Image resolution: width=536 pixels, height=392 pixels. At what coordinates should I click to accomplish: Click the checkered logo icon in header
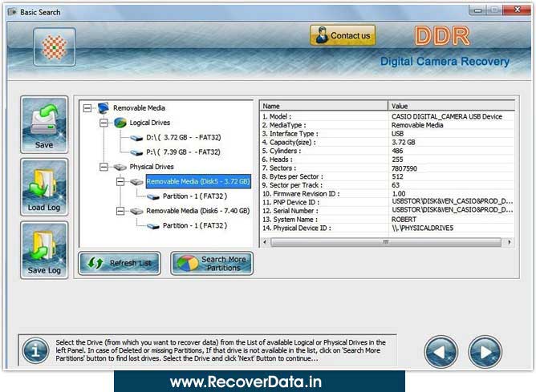coord(55,47)
